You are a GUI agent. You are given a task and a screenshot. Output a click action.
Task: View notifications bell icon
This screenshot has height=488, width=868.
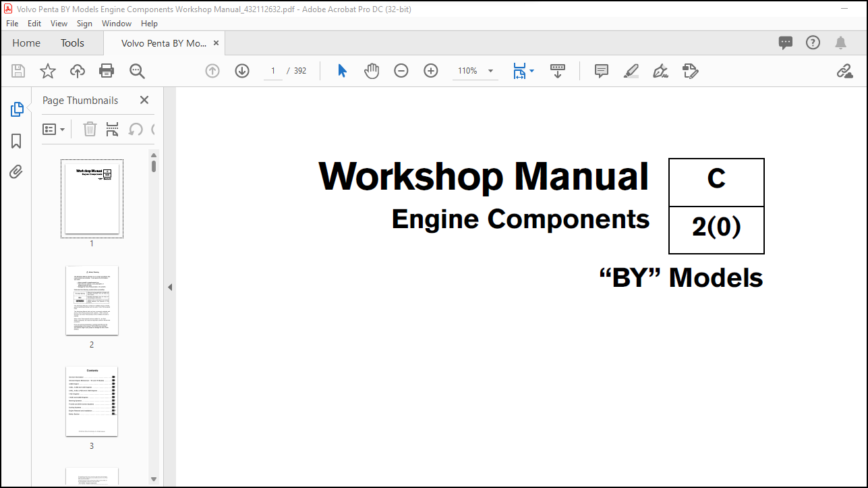coord(840,43)
